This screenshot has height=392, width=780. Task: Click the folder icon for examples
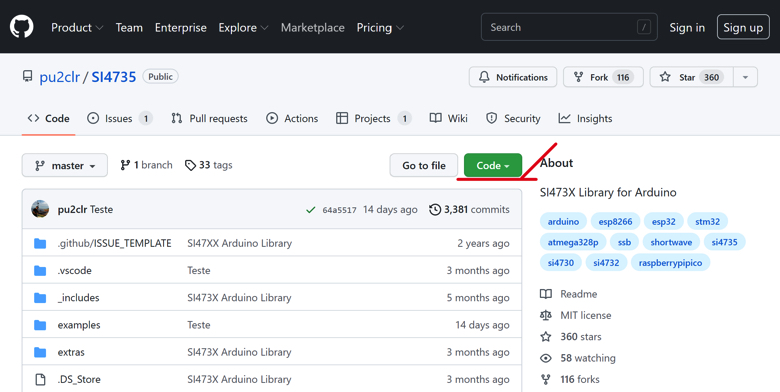40,325
